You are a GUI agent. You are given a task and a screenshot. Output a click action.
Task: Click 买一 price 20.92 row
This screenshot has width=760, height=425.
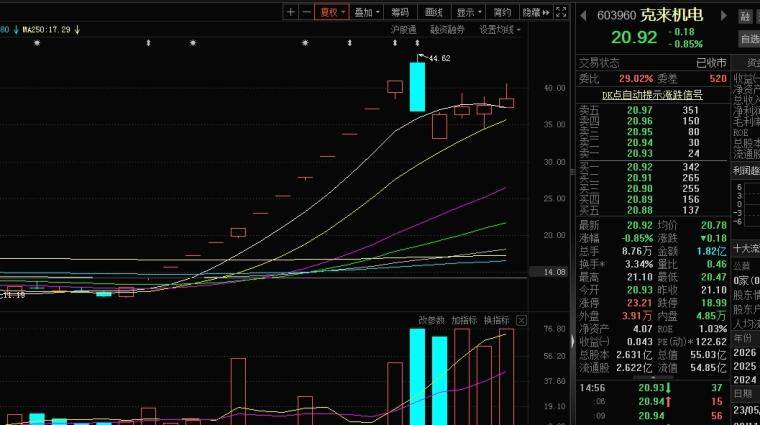(652, 167)
